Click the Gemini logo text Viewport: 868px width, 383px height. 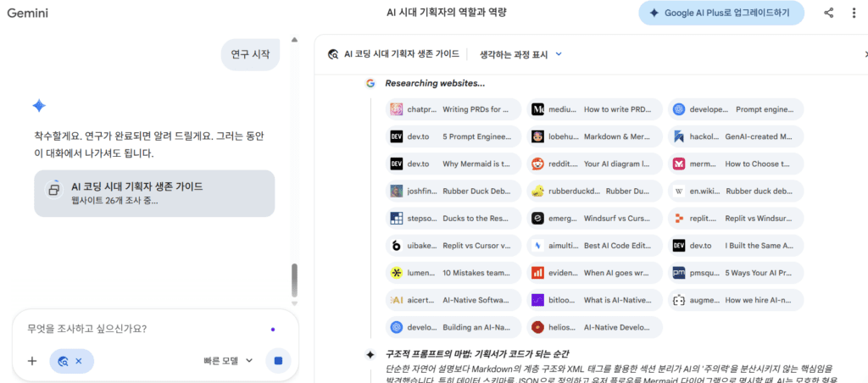coord(28,14)
